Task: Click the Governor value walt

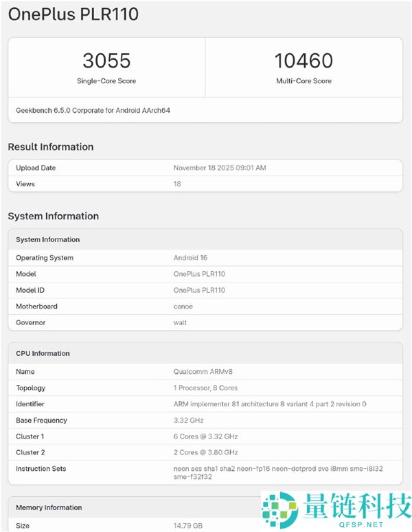Action: pyautogui.click(x=180, y=322)
